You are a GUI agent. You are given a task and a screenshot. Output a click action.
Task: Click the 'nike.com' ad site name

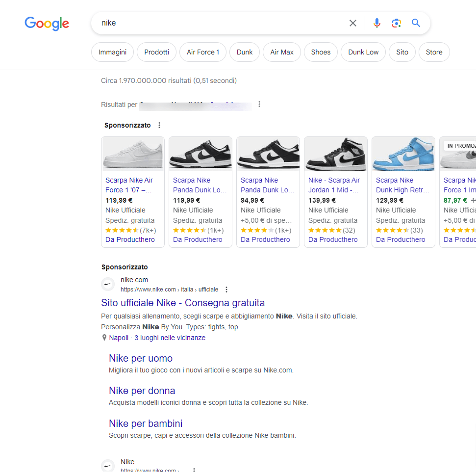[x=134, y=280]
